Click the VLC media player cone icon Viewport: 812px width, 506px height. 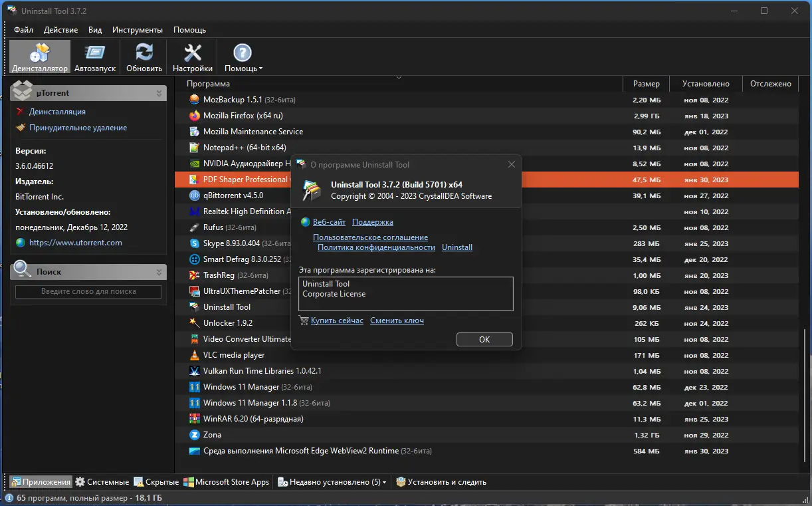[x=194, y=354]
